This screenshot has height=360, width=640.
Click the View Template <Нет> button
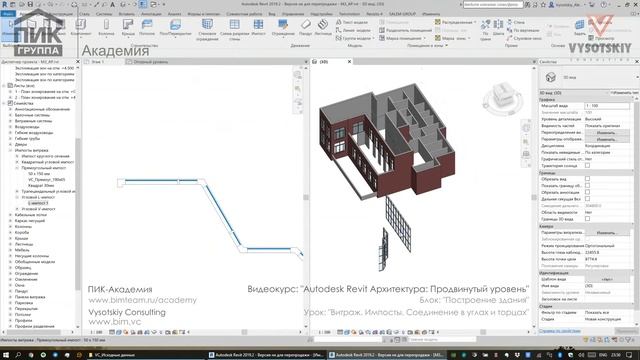click(x=607, y=279)
